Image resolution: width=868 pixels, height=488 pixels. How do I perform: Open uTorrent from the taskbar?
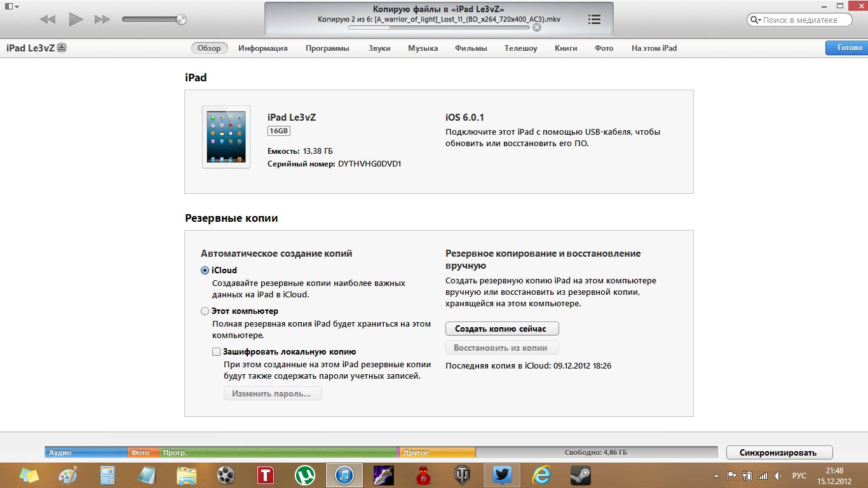tap(305, 475)
